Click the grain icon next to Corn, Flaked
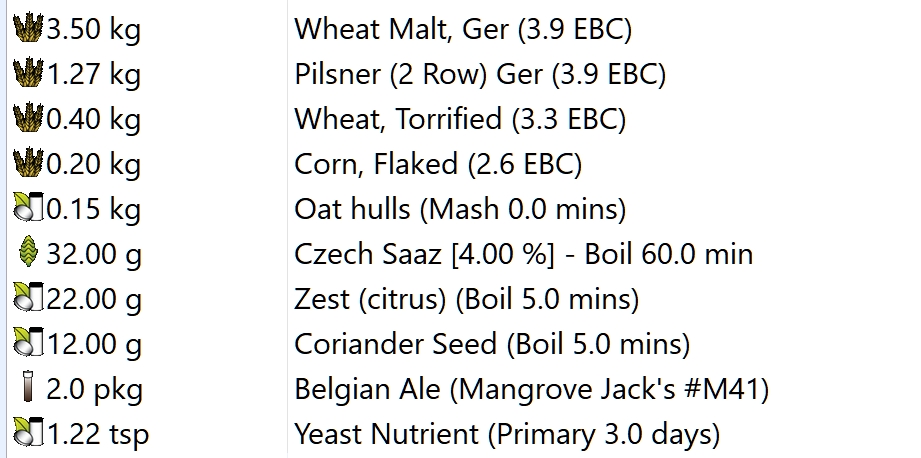 28,163
